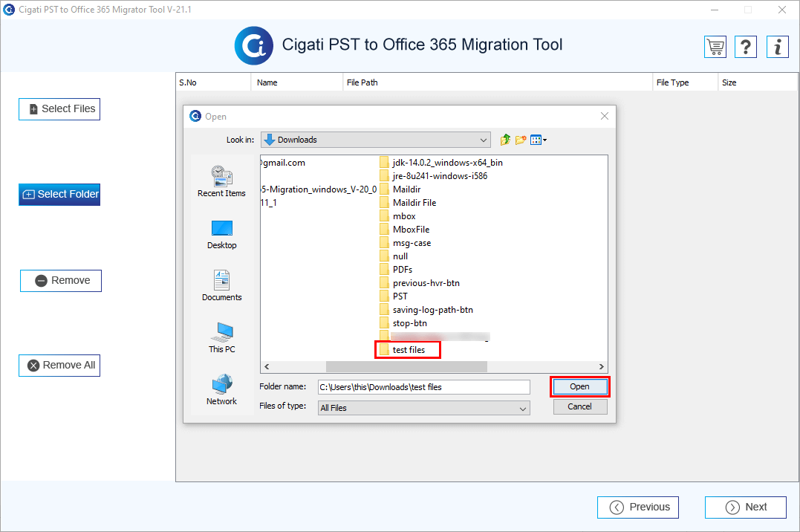Go to Documents location

point(221,286)
